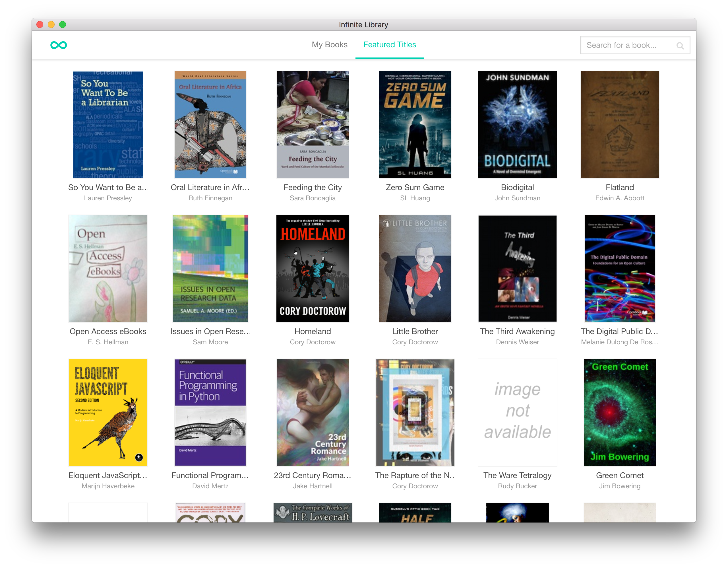
Task: Switch to the My Books tab
Action: pos(329,45)
